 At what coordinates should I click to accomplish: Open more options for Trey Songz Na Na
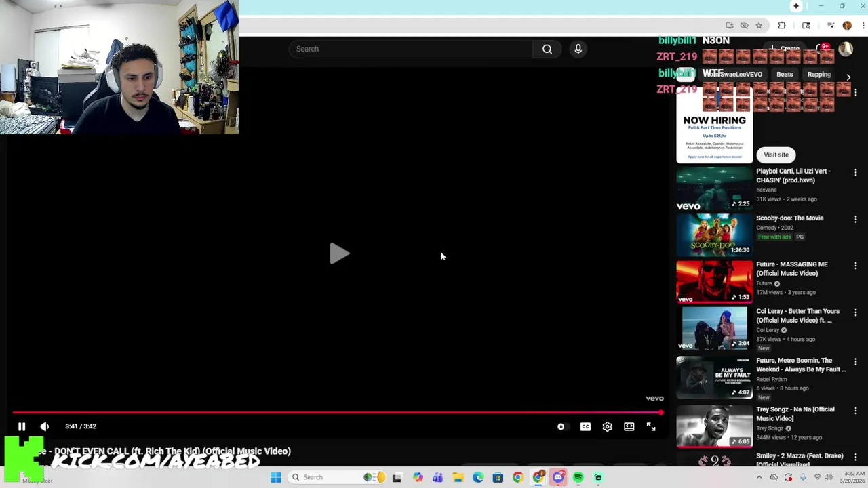[x=856, y=411]
